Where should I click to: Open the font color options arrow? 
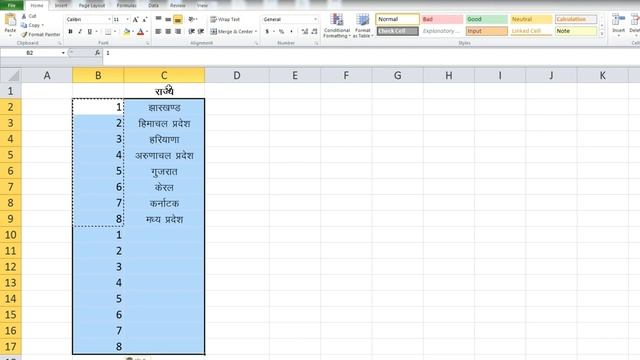147,31
